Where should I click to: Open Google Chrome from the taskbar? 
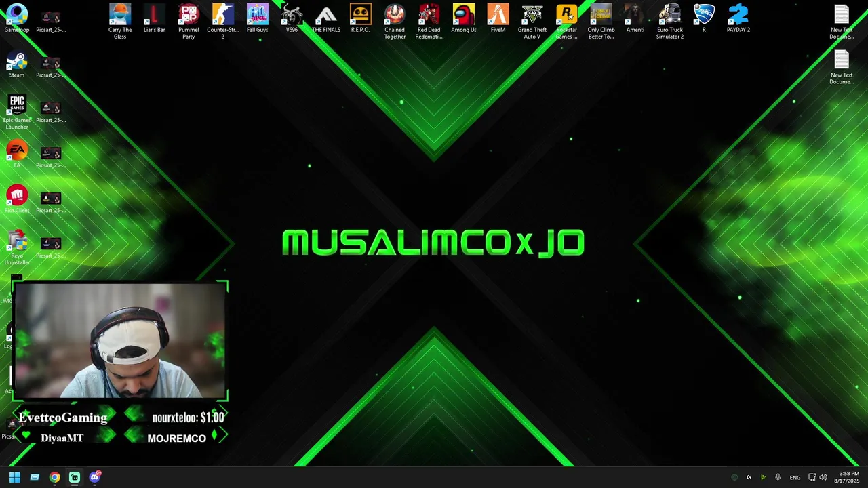[54, 477]
